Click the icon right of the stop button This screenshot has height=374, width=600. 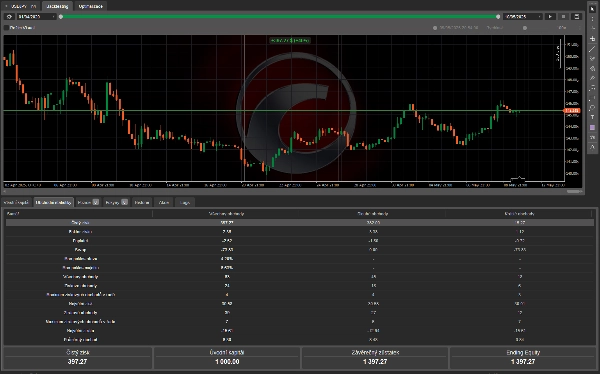coord(576,16)
